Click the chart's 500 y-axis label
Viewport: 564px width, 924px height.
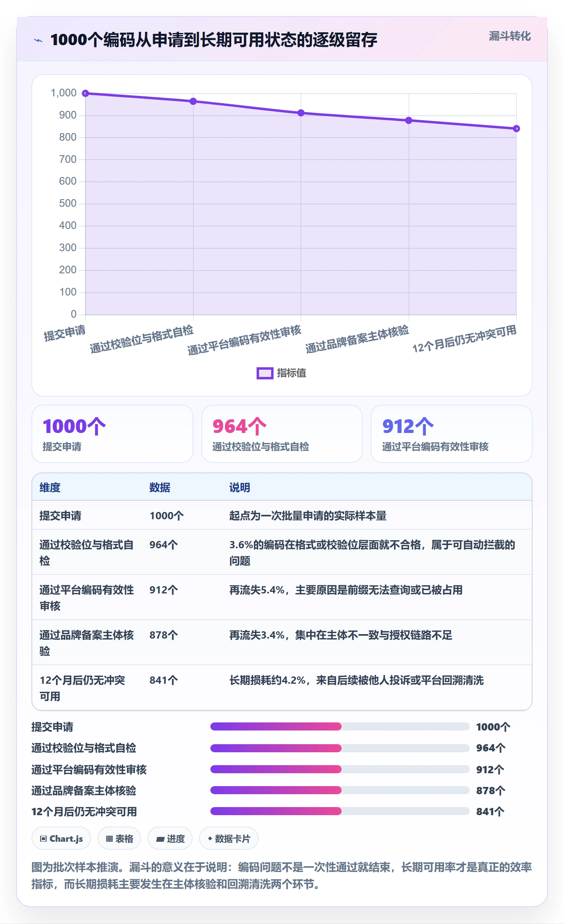(x=68, y=203)
